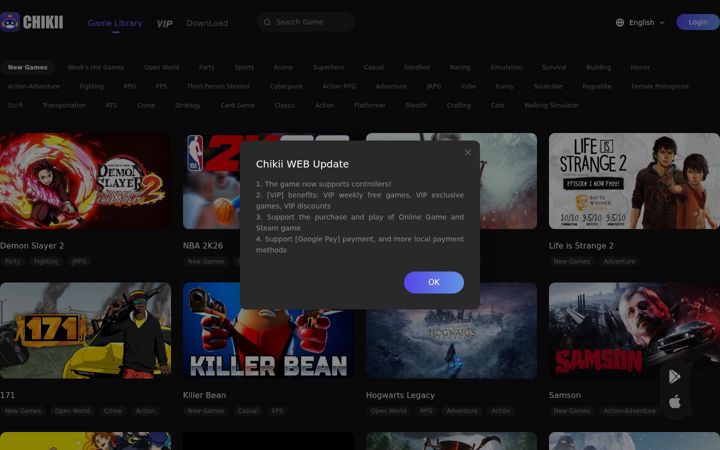The width and height of the screenshot is (720, 450).
Task: Choose the Action RPG category
Action: pos(339,86)
